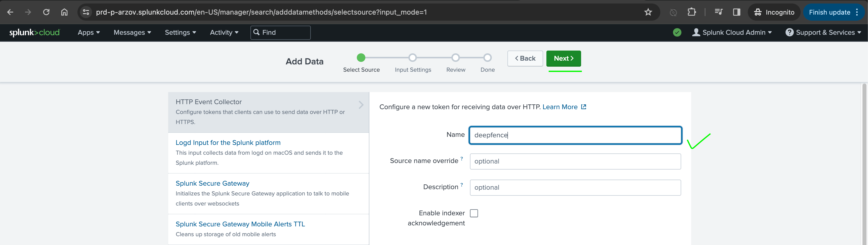The width and height of the screenshot is (868, 245).
Task: Toggle the browser side panel icon
Action: [736, 13]
